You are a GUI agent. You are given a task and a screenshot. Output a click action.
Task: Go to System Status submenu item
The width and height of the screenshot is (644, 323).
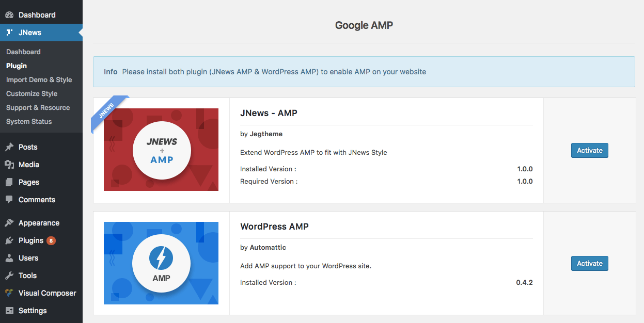29,121
